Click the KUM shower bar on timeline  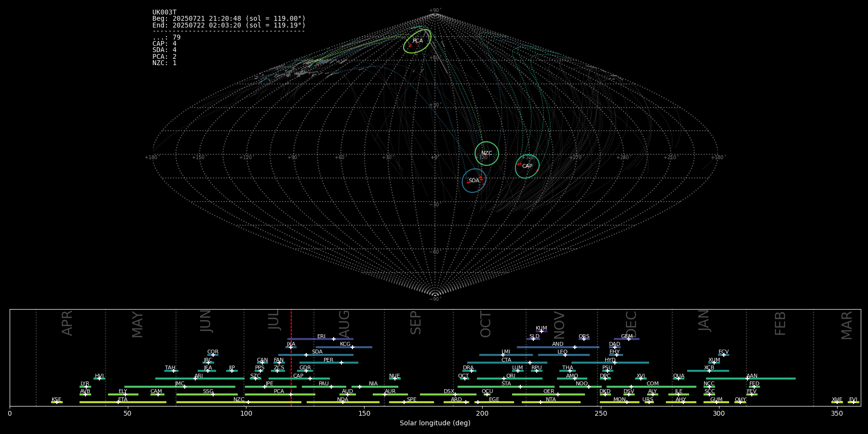point(542,331)
